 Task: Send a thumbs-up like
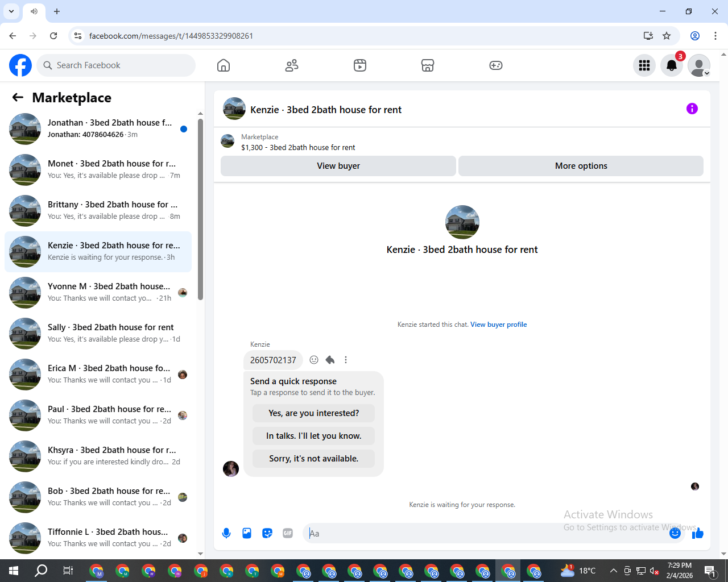coord(698,533)
